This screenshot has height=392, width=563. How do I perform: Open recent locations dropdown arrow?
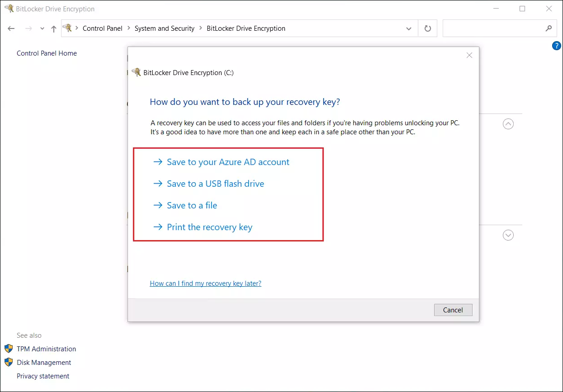(42, 28)
